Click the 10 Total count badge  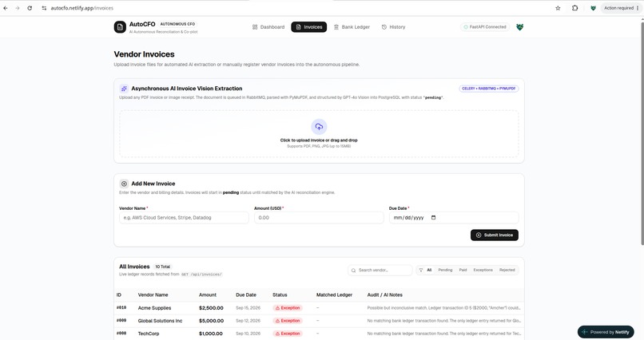tap(163, 267)
